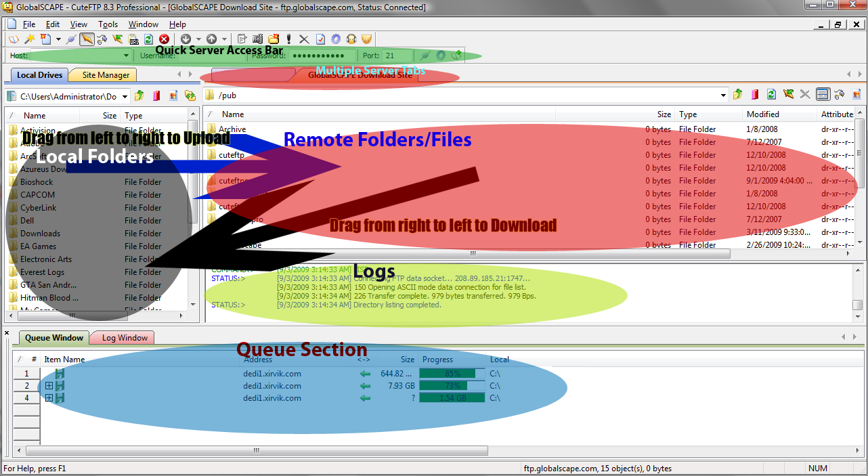Open the local path dropdown

click(125, 96)
